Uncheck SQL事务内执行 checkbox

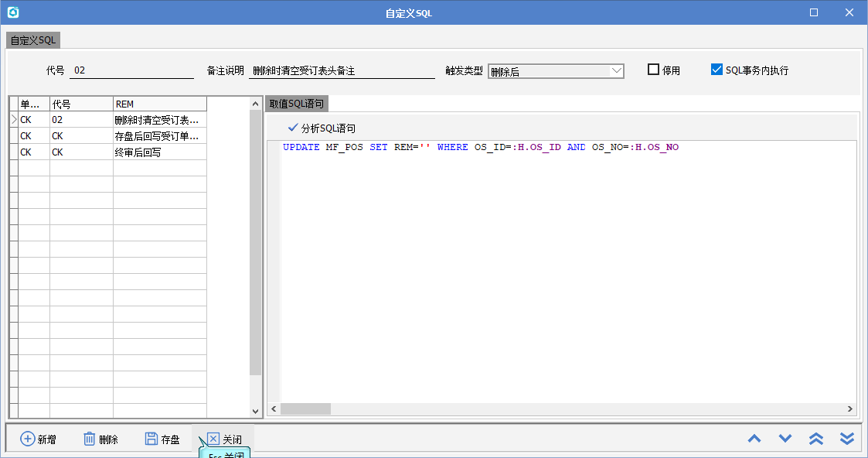pos(717,70)
